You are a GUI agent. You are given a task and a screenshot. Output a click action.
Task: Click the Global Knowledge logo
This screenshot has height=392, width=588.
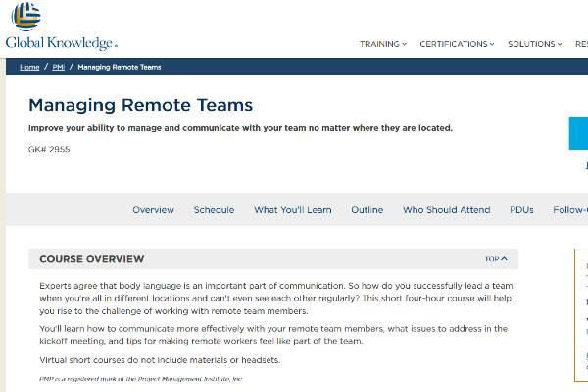pos(61,27)
